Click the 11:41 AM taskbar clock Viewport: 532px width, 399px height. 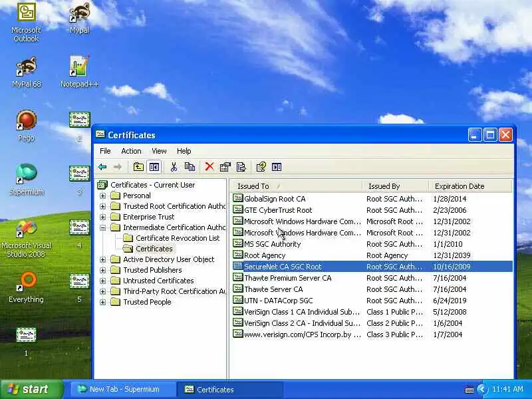point(507,389)
